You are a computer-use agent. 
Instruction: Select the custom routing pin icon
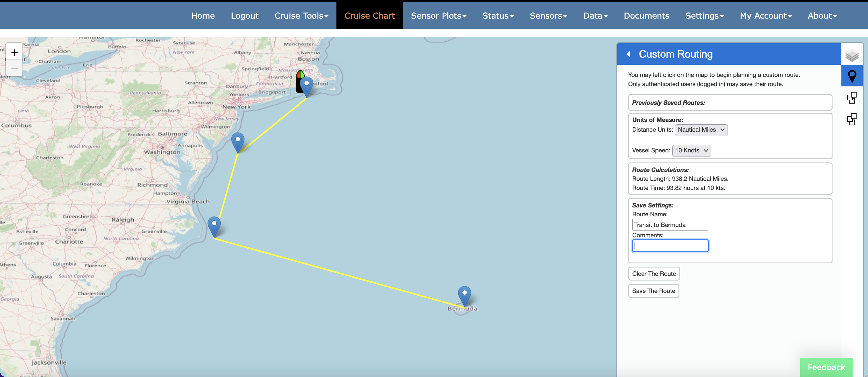pyautogui.click(x=851, y=76)
